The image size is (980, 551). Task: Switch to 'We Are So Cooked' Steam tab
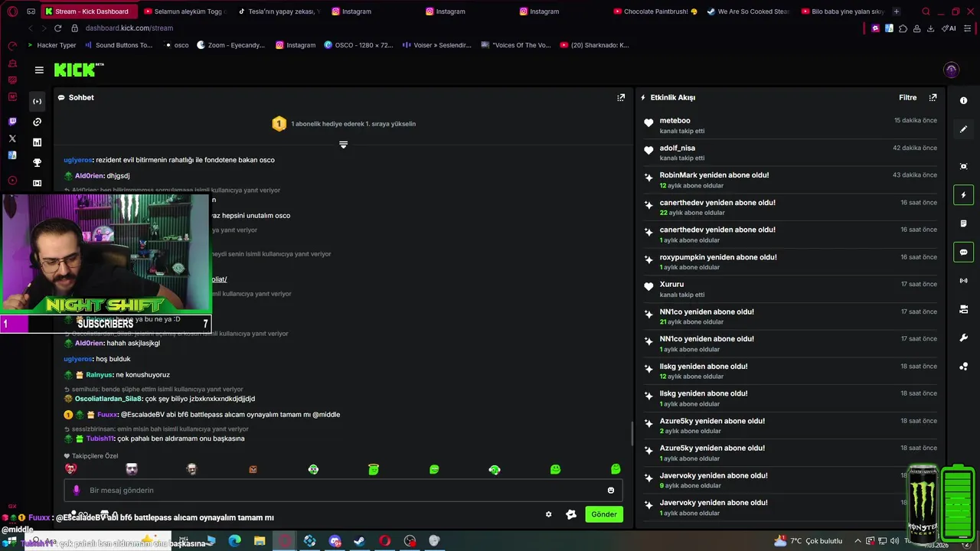click(x=750, y=11)
